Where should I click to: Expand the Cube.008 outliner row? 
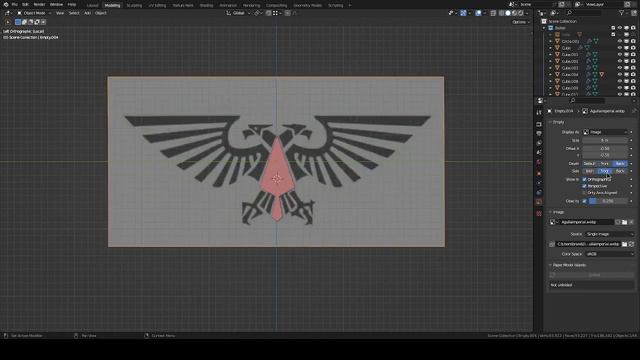550,81
